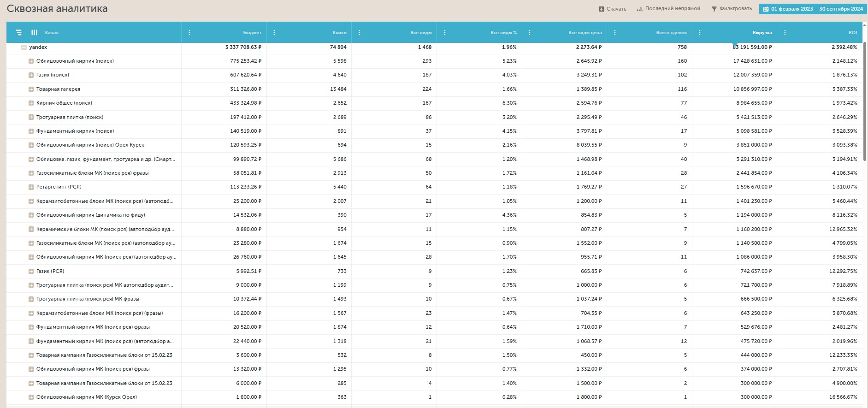Expand the Ретаргетинг (РСЯ) campaign row

click(31, 187)
